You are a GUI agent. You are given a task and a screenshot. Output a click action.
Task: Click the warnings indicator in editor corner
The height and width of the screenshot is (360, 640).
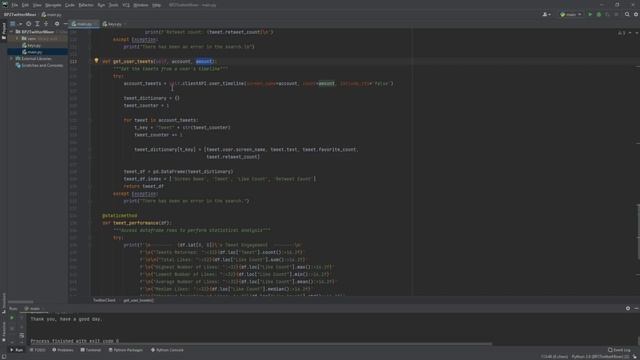tap(621, 33)
